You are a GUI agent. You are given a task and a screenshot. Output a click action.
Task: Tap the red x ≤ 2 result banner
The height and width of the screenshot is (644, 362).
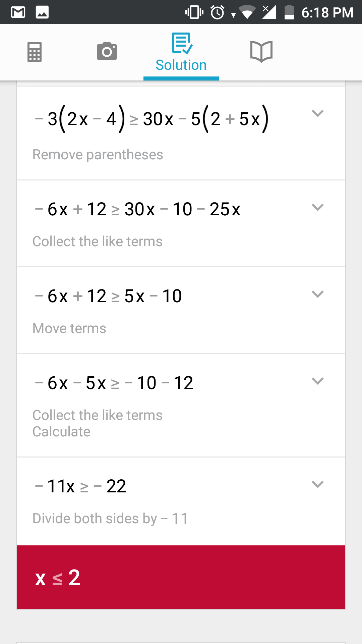181,577
